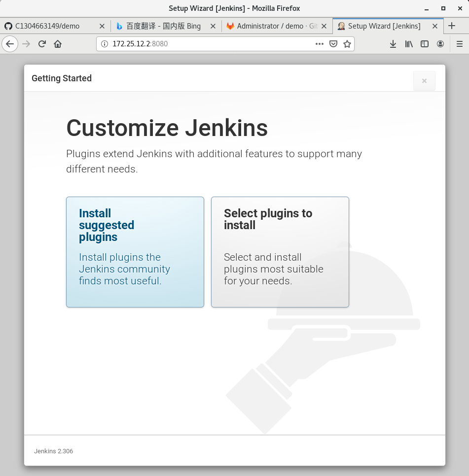Close the C1304663149/demo tab

point(102,27)
